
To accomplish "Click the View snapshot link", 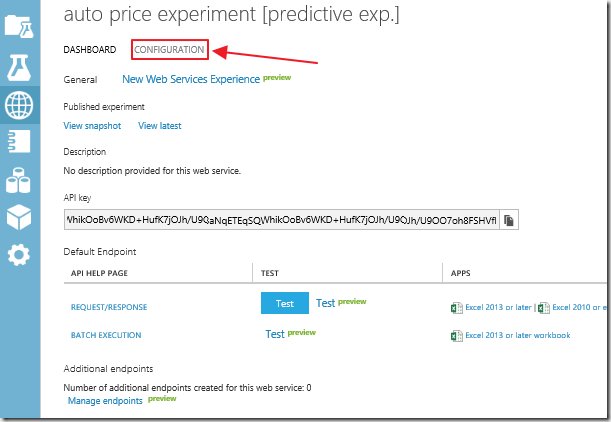I will coord(92,126).
